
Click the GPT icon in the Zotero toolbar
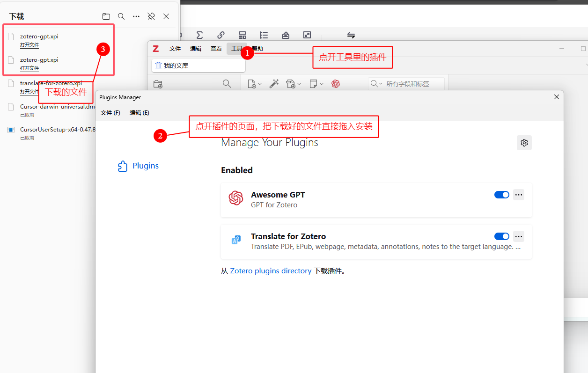tap(336, 83)
